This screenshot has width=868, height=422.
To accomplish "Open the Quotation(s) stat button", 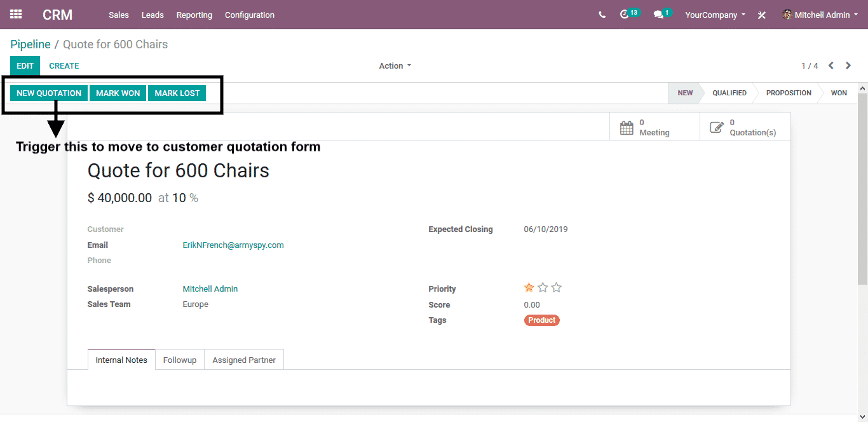I will point(745,127).
